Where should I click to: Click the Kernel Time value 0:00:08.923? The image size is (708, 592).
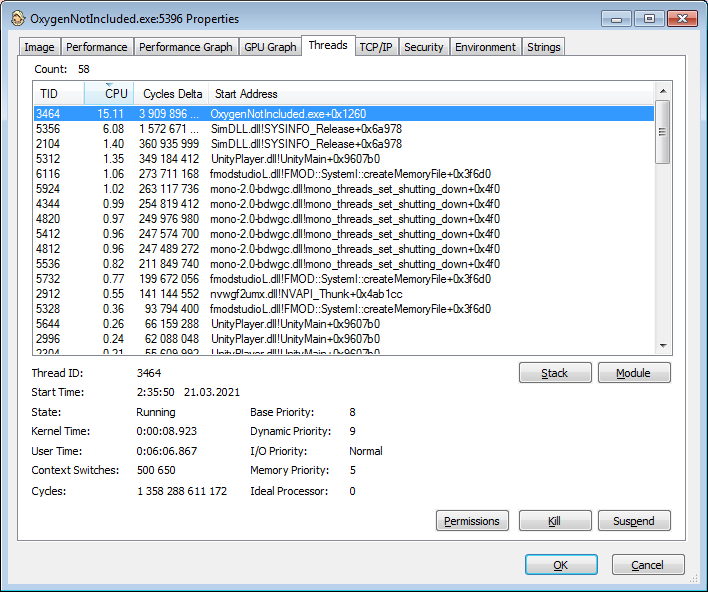point(167,431)
